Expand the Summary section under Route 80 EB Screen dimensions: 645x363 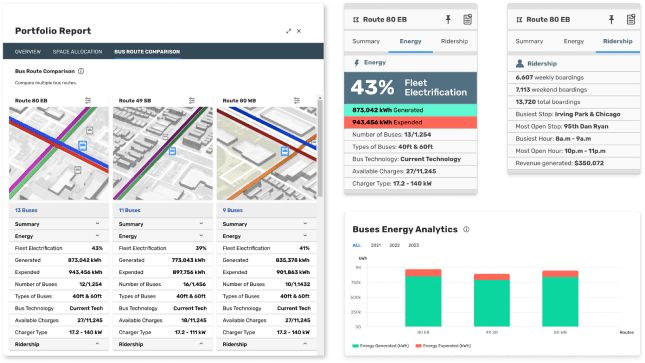59,224
